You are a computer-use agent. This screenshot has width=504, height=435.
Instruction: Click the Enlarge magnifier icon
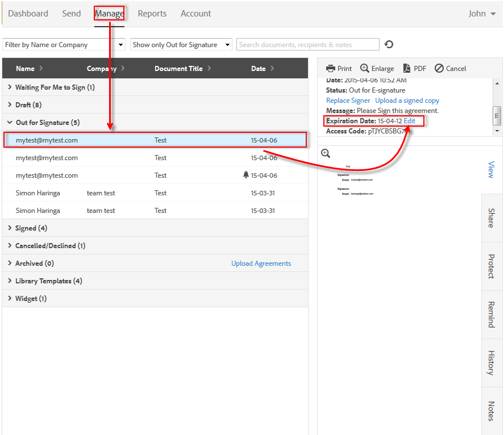click(x=365, y=69)
